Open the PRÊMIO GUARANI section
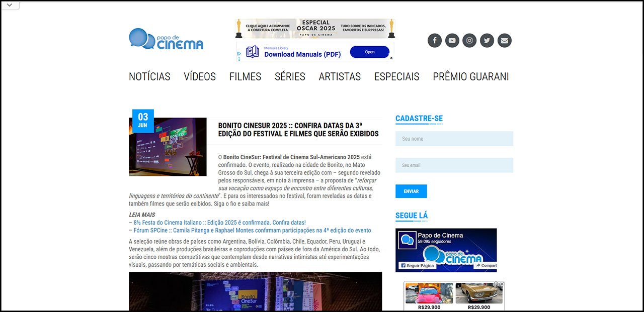This screenshot has width=644, height=312. tap(470, 76)
